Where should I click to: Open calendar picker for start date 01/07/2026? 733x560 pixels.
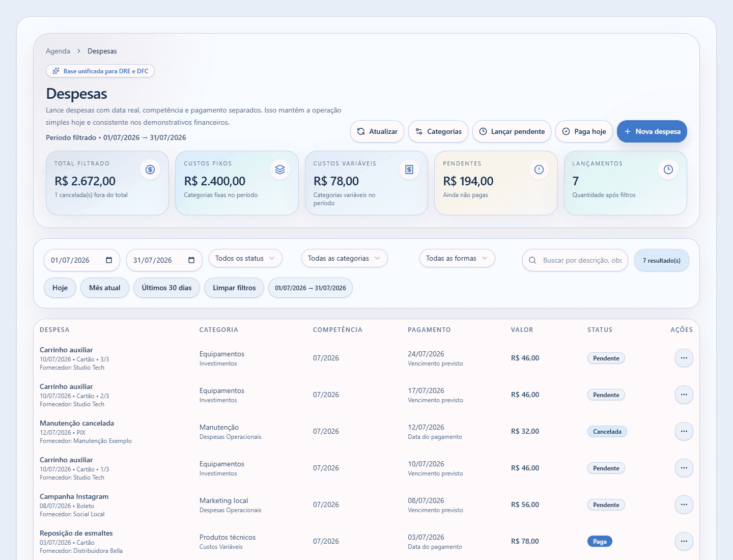pos(109,260)
